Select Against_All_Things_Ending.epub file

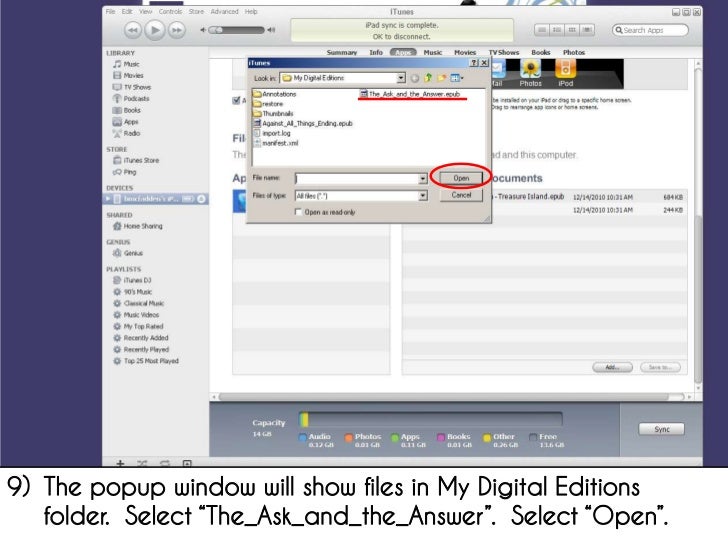tap(303, 124)
